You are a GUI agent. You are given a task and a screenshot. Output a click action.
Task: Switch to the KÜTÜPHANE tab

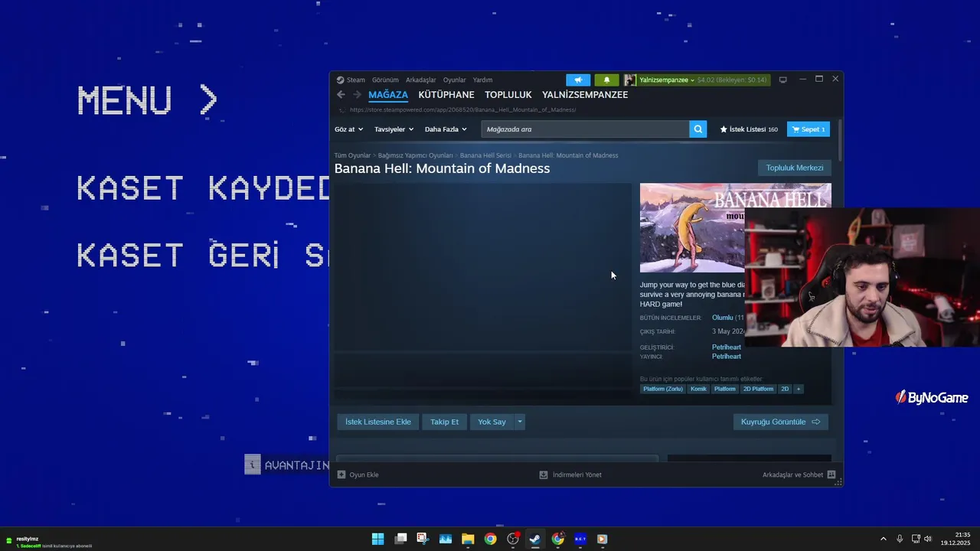446,95
